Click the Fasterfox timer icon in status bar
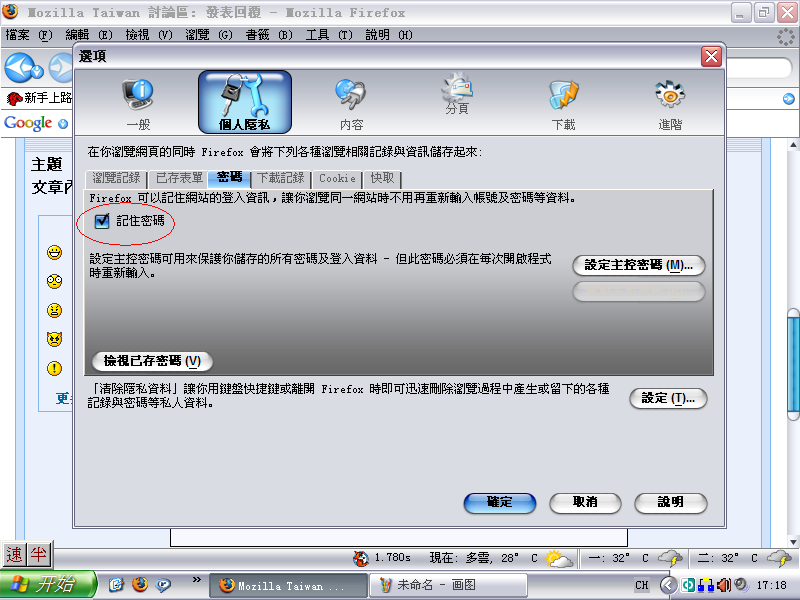The height and width of the screenshot is (600, 800). pos(361,558)
